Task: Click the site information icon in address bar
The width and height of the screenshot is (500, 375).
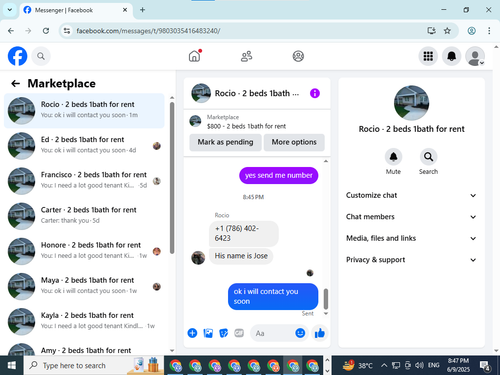Action: point(67,31)
